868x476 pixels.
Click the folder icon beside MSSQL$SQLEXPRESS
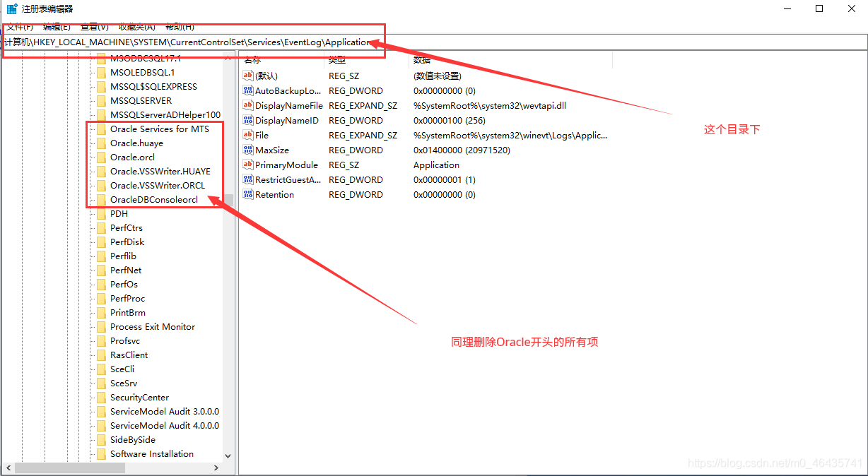(x=101, y=86)
